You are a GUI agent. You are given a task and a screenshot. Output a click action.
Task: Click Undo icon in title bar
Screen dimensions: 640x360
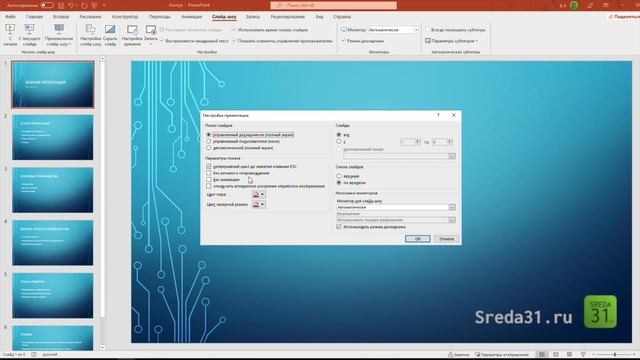pos(71,5)
